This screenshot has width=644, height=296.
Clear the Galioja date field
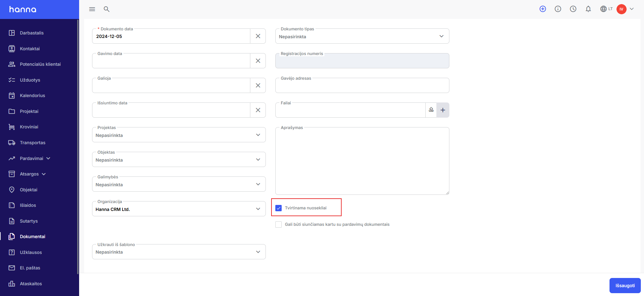258,85
